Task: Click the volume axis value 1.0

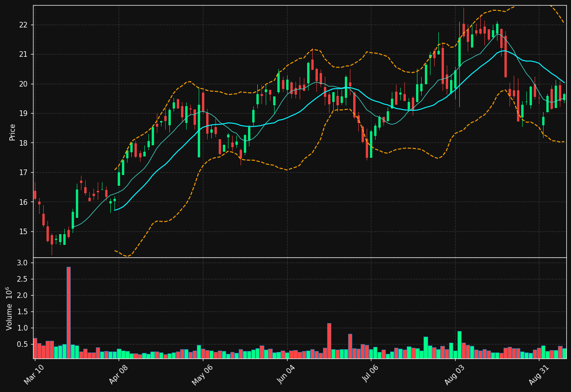Action: click(x=23, y=328)
